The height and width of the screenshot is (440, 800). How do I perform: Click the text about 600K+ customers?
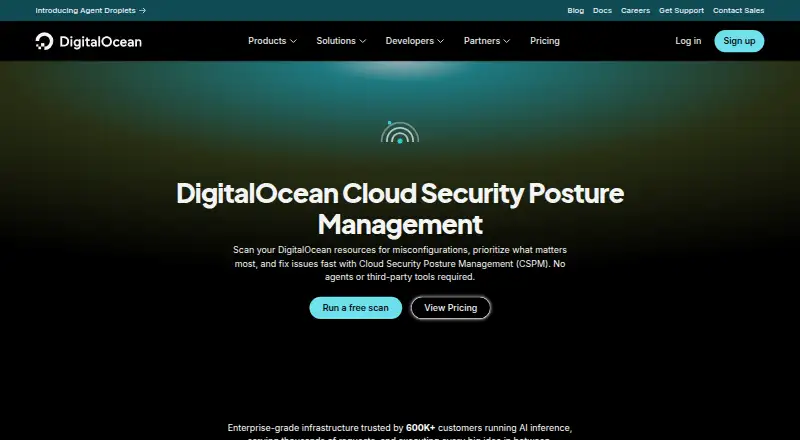pyautogui.click(x=400, y=433)
